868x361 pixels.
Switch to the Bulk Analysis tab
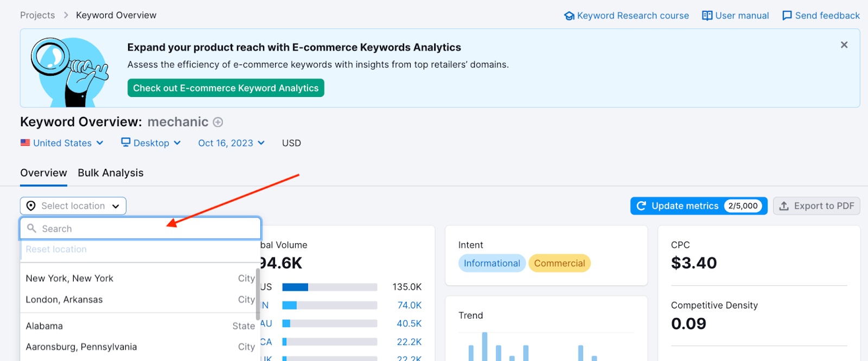111,173
